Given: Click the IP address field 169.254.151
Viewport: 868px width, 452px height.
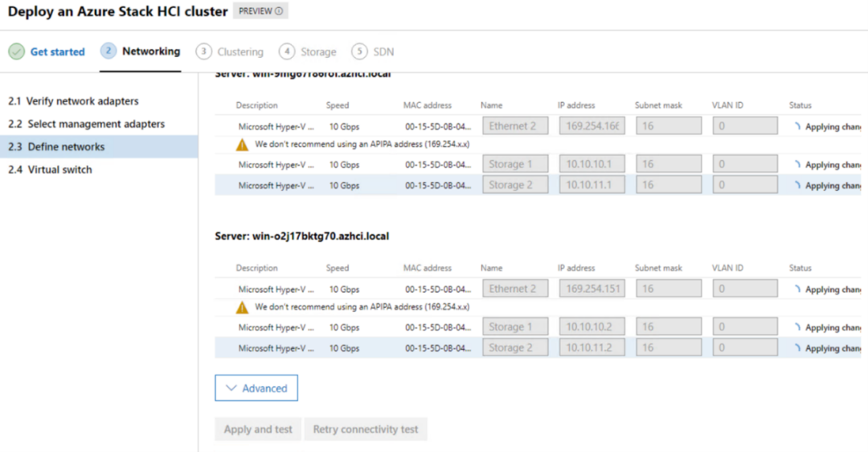Looking at the screenshot, I should (x=592, y=289).
